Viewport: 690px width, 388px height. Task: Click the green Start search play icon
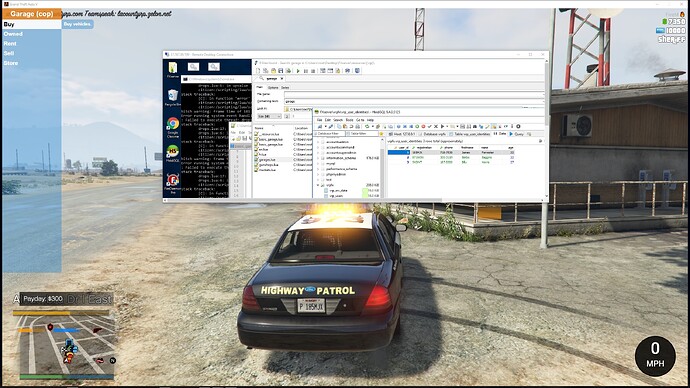point(298,70)
